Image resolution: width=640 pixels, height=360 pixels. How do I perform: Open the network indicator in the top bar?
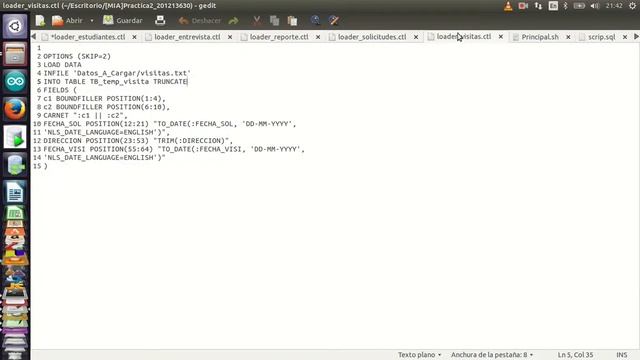(538, 6)
